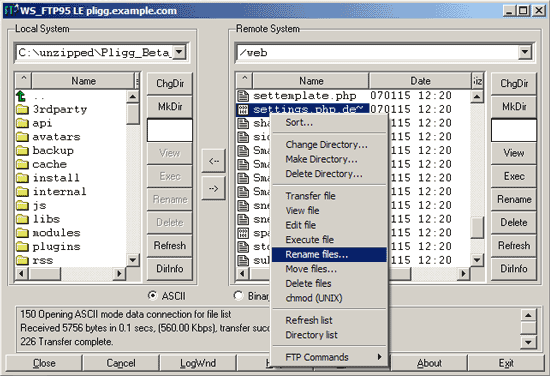Choose Change Directory... in the context menu

click(x=329, y=145)
